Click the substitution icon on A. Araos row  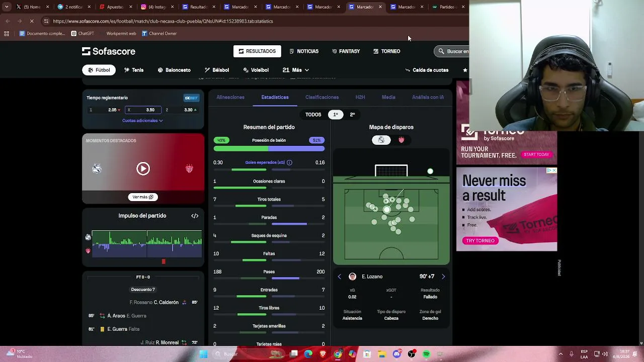(x=102, y=316)
